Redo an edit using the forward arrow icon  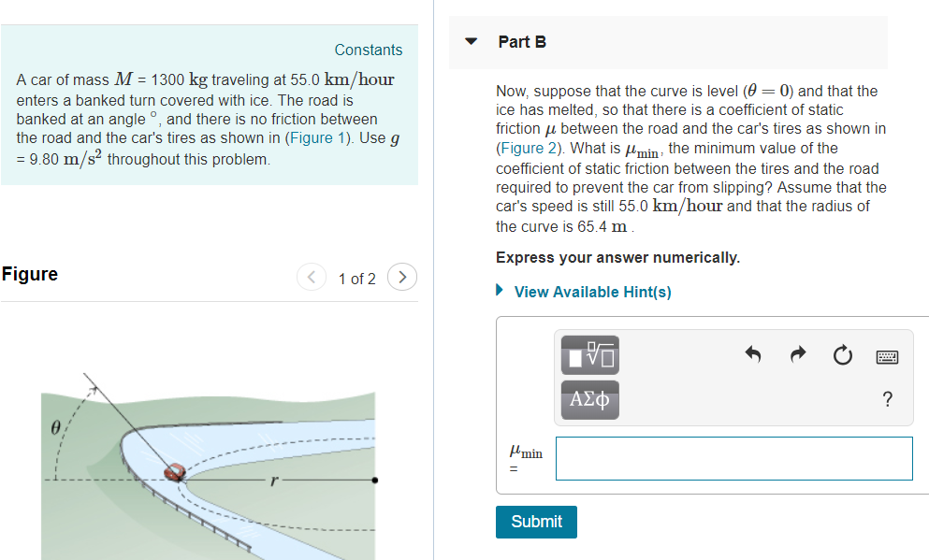pyautogui.click(x=797, y=355)
